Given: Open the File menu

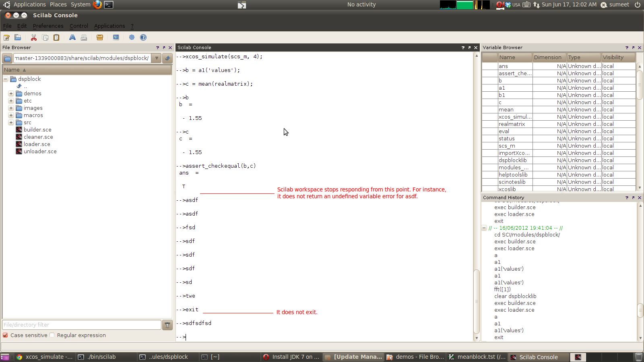Looking at the screenshot, I should pos(7,26).
